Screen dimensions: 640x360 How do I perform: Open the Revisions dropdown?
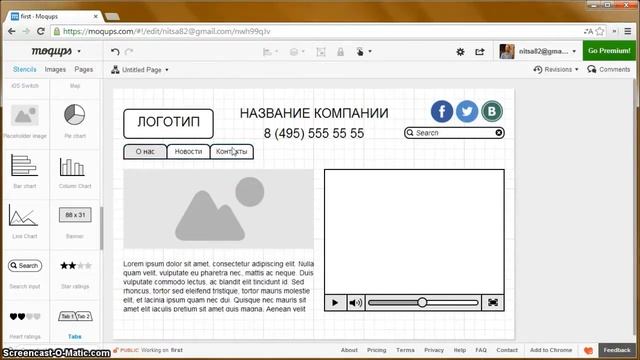point(556,69)
